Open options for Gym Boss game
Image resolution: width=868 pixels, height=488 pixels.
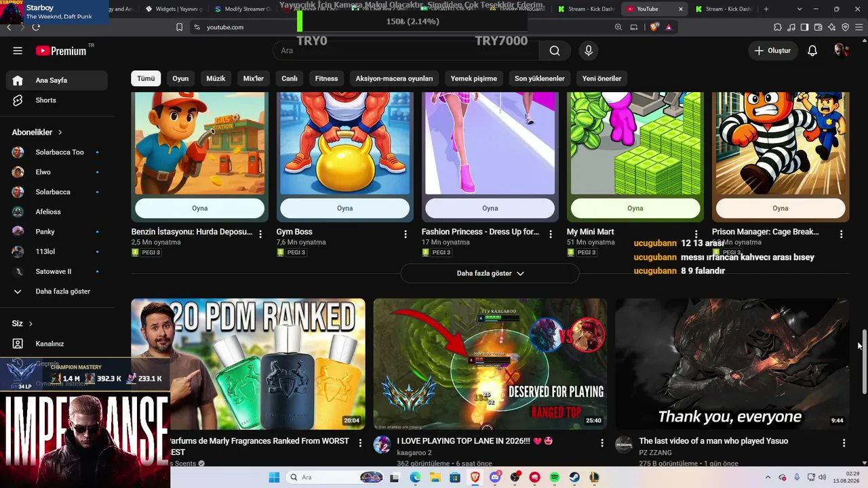pos(406,234)
